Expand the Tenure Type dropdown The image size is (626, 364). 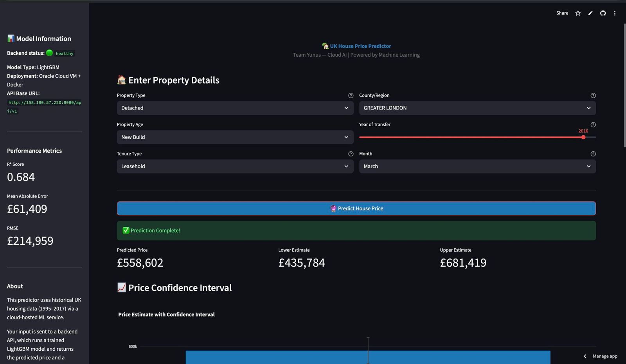point(235,166)
